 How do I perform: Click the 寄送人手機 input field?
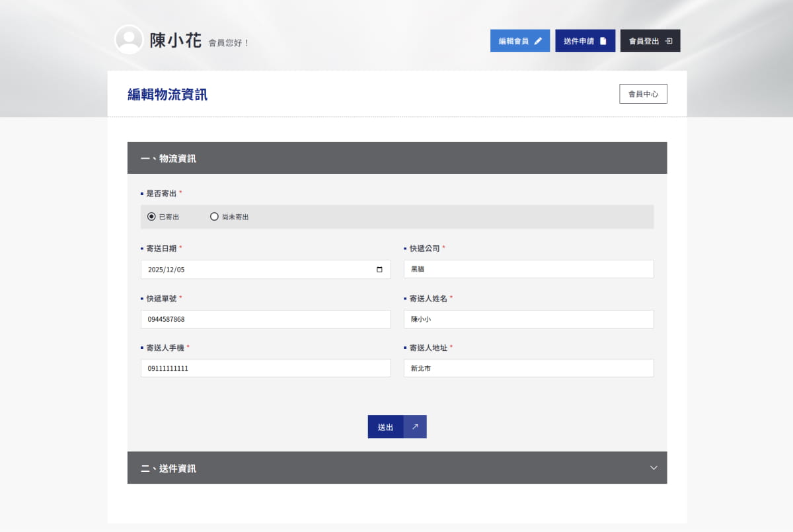pyautogui.click(x=265, y=368)
